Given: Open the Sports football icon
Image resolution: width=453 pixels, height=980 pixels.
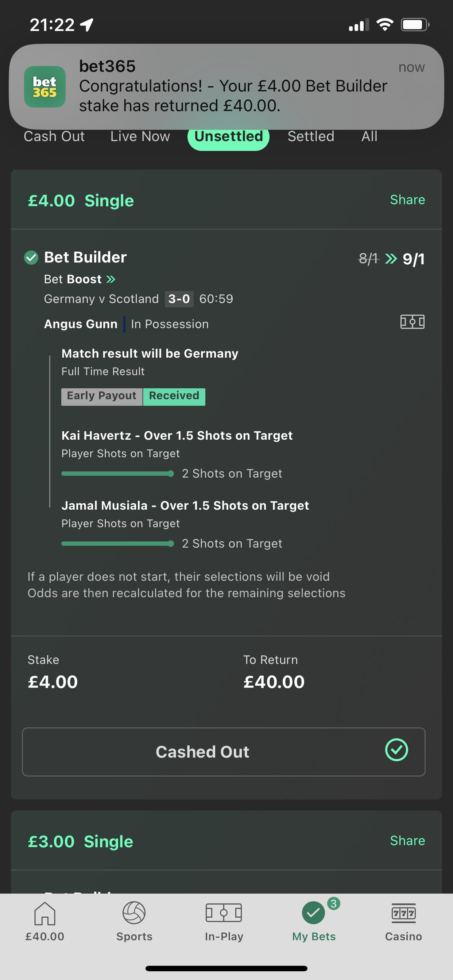Looking at the screenshot, I should point(134,912).
